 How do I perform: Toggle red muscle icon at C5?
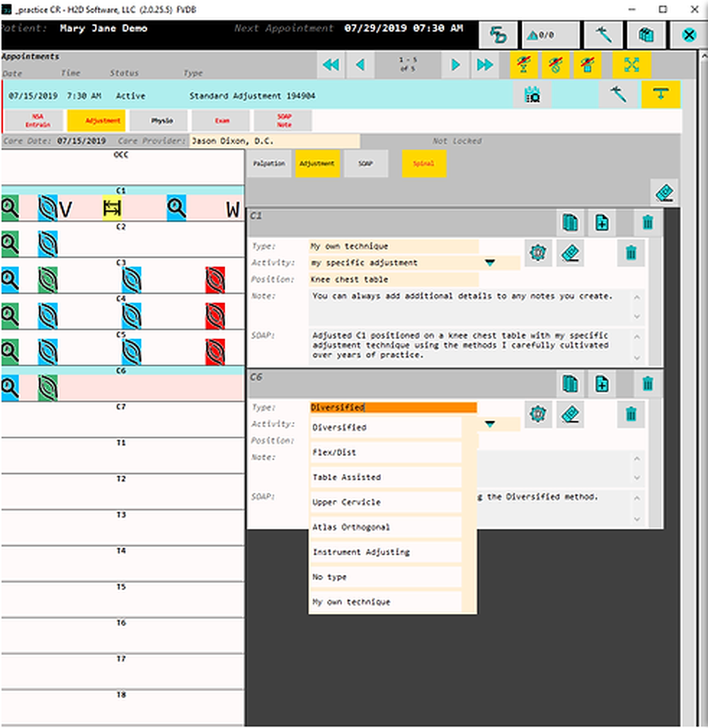point(215,352)
